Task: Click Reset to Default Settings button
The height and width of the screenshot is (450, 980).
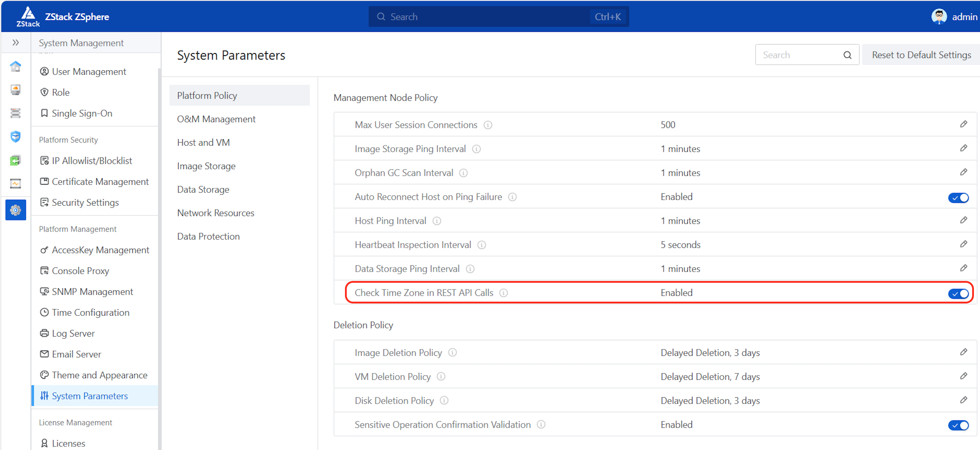Action: [x=920, y=55]
